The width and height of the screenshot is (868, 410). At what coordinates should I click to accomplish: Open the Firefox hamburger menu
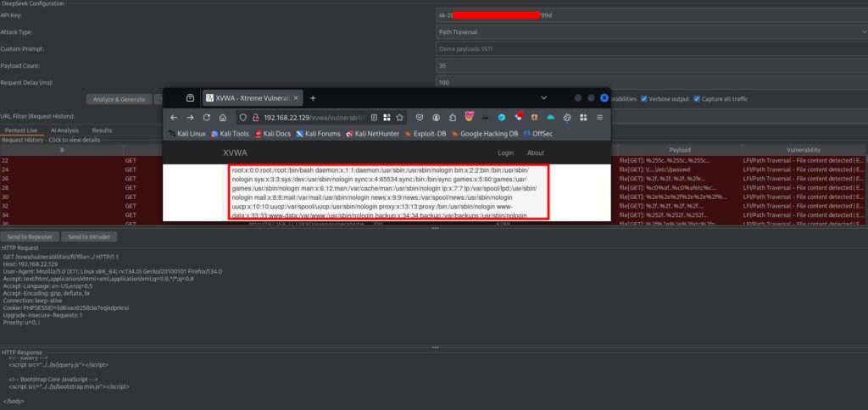pos(599,117)
